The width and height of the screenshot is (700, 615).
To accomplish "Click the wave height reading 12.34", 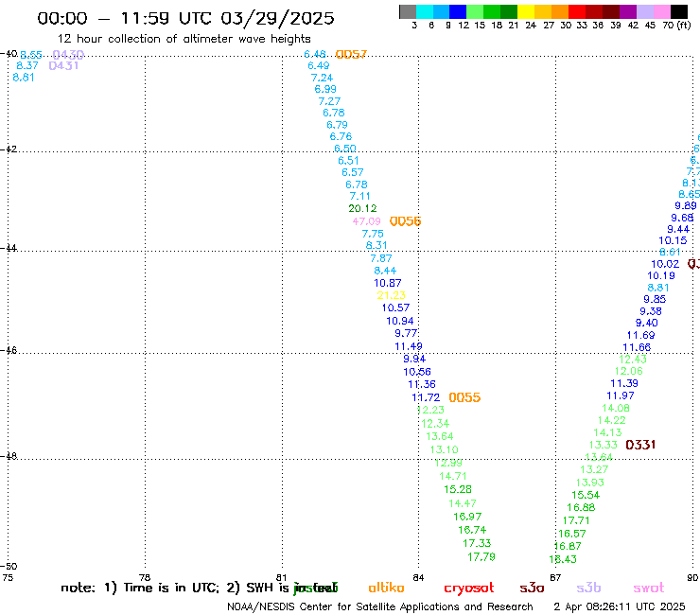I will [435, 423].
